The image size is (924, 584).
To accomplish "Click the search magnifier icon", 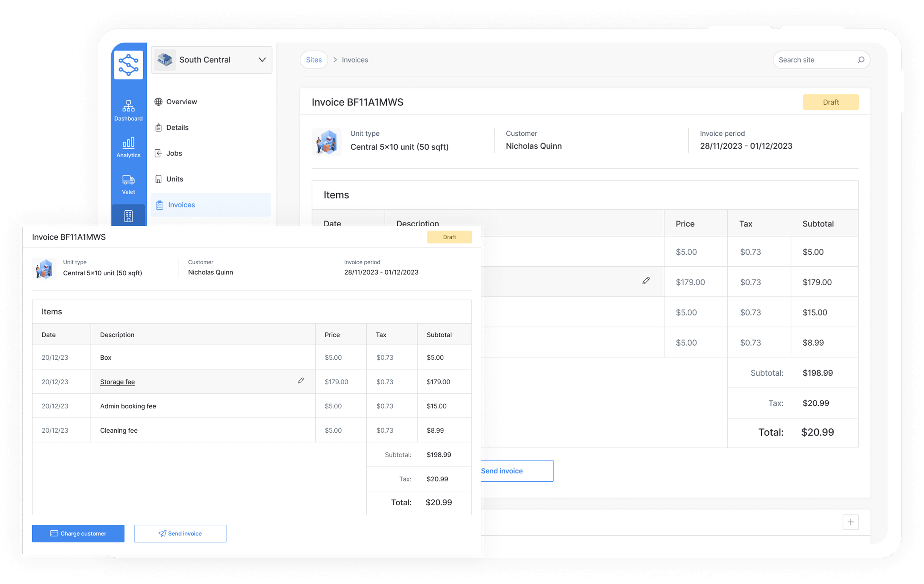I will click(x=861, y=60).
